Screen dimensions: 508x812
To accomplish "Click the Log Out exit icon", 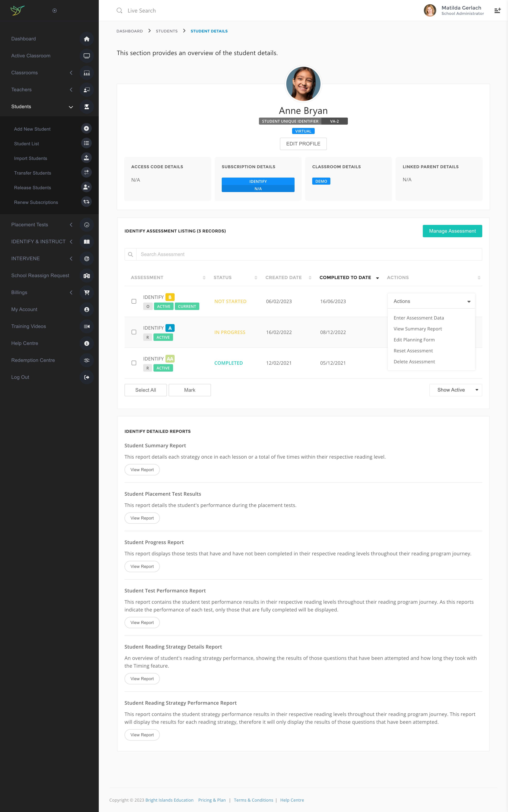I will pos(87,377).
